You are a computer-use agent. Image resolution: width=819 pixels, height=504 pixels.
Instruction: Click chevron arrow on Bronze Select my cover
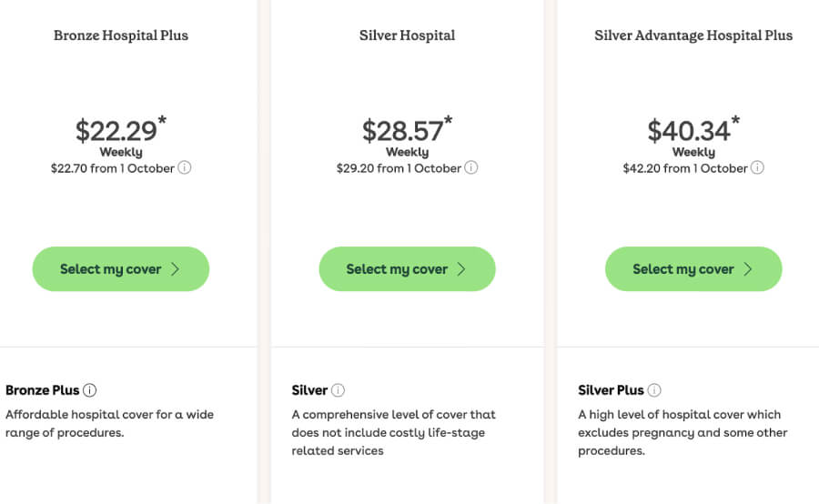tap(175, 269)
